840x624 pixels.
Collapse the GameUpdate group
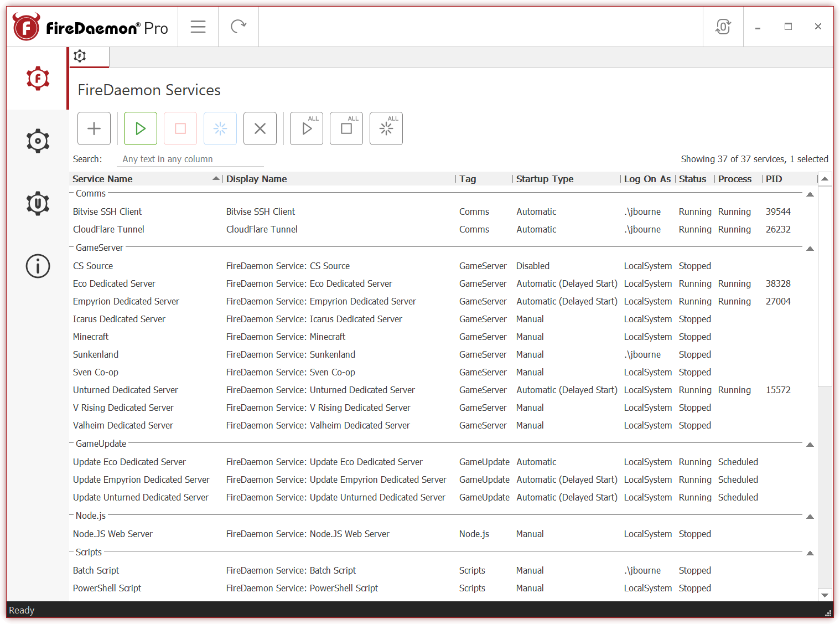tap(810, 445)
